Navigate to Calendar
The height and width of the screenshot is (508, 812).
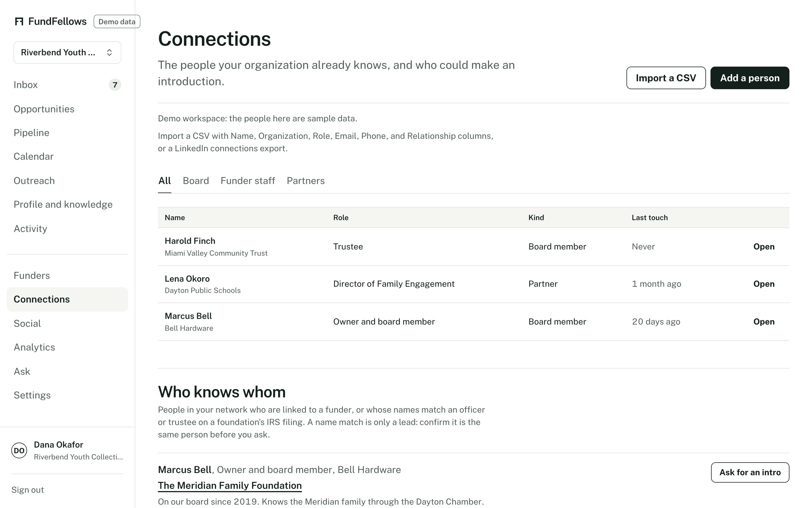point(67,157)
